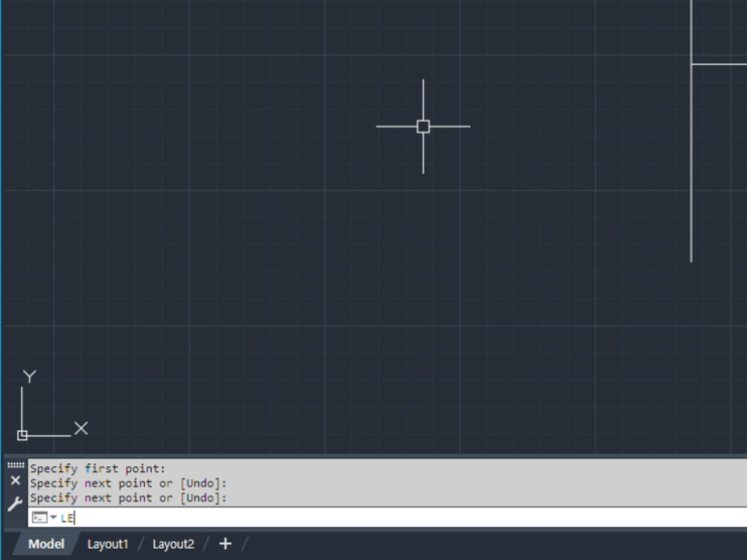Open recent commands dropdown arrow

[53, 517]
